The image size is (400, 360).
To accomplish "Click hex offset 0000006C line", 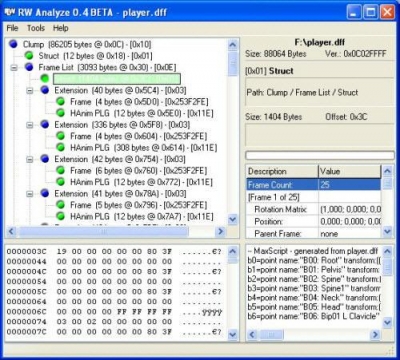I will (114, 312).
